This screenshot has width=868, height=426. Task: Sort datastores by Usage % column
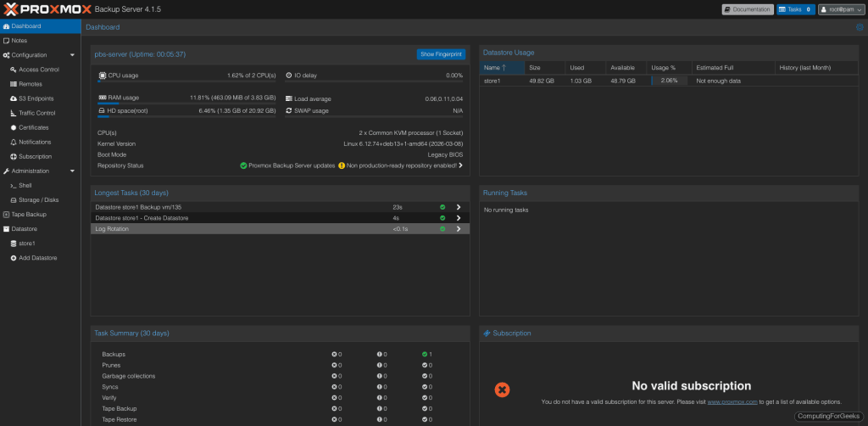click(x=670, y=68)
